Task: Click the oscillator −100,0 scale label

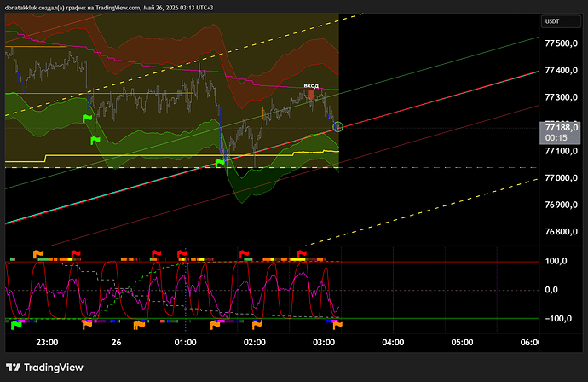Action: click(x=558, y=319)
